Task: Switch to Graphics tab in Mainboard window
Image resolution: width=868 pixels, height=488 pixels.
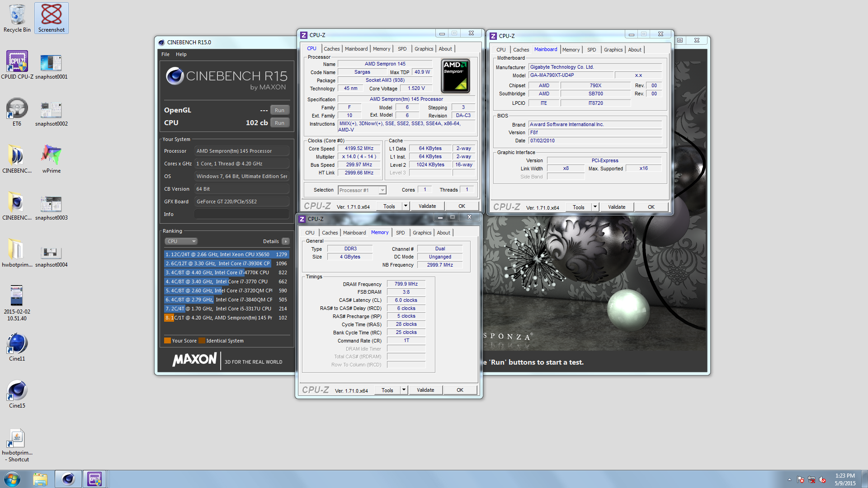Action: (613, 50)
